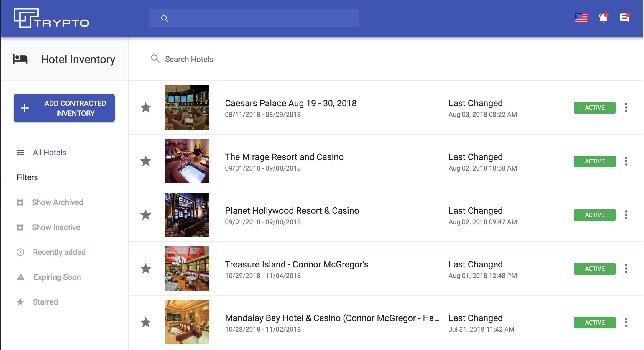Click the archive icon beside Show Inactive
The image size is (644, 350).
coord(20,227)
